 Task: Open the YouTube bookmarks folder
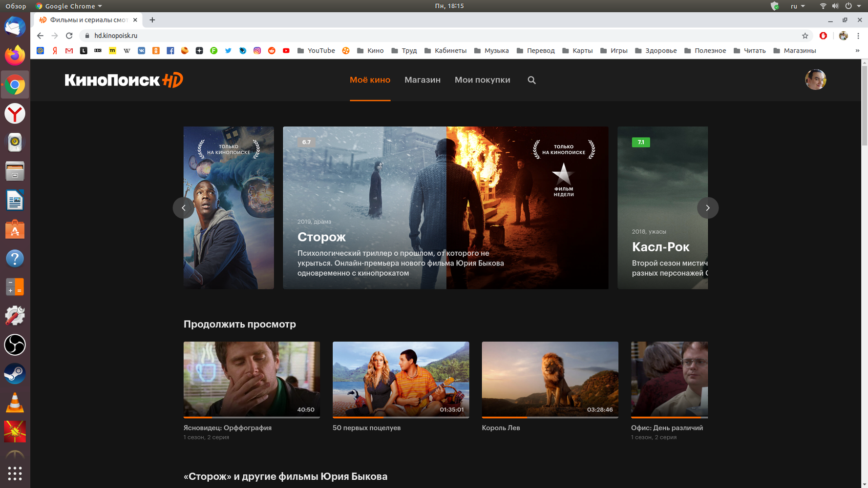[316, 51]
